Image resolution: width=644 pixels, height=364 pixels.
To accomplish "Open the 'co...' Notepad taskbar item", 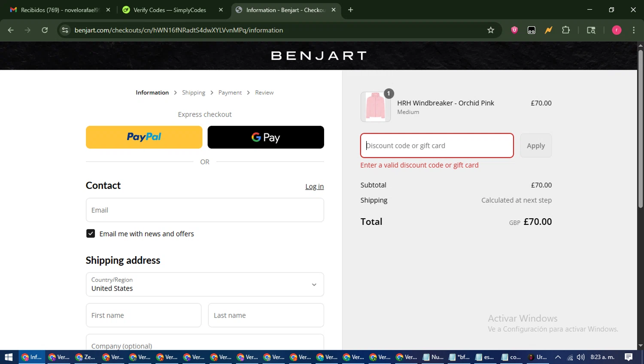I will 511,357.
